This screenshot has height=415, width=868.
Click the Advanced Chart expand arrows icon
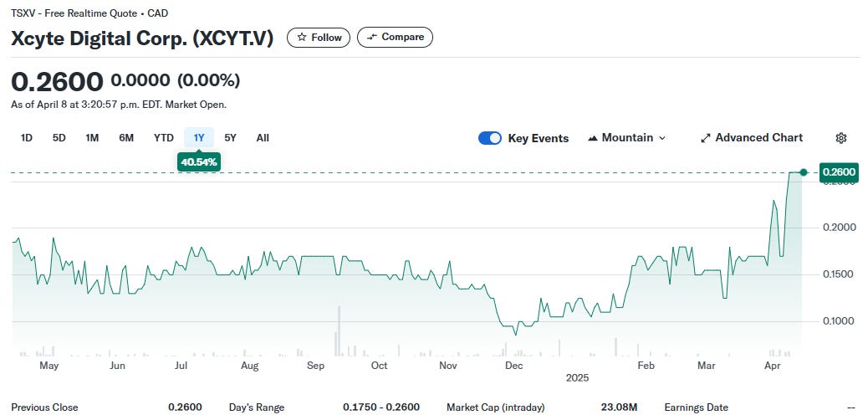[x=705, y=138]
